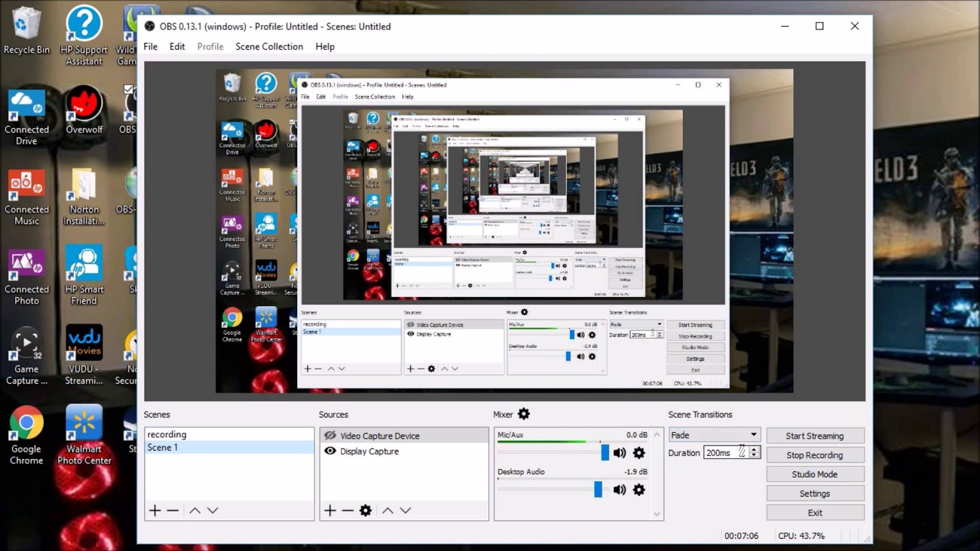Decrease the transition Duration stepper
980x551 pixels.
[x=755, y=456]
